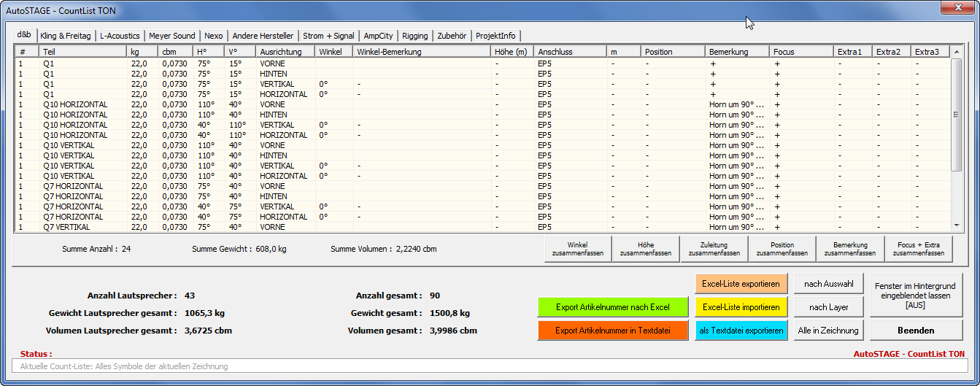Click the yellow Excel-Liste importieren button
Viewport: 980px width, 386px height.
click(x=741, y=307)
